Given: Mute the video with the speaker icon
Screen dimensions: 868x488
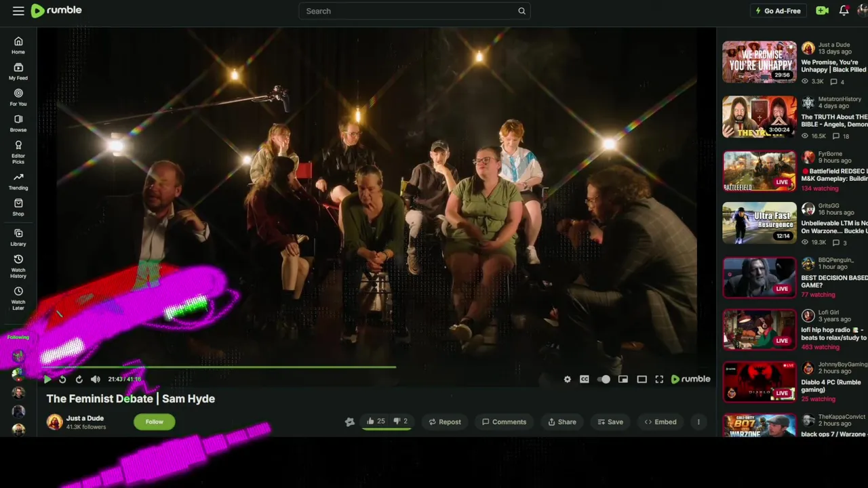Looking at the screenshot, I should click(96, 380).
